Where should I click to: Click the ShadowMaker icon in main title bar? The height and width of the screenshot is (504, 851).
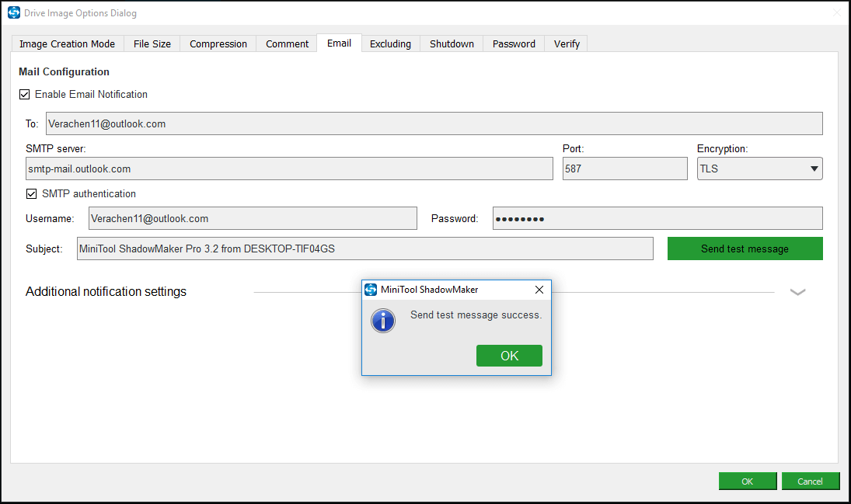[13, 12]
